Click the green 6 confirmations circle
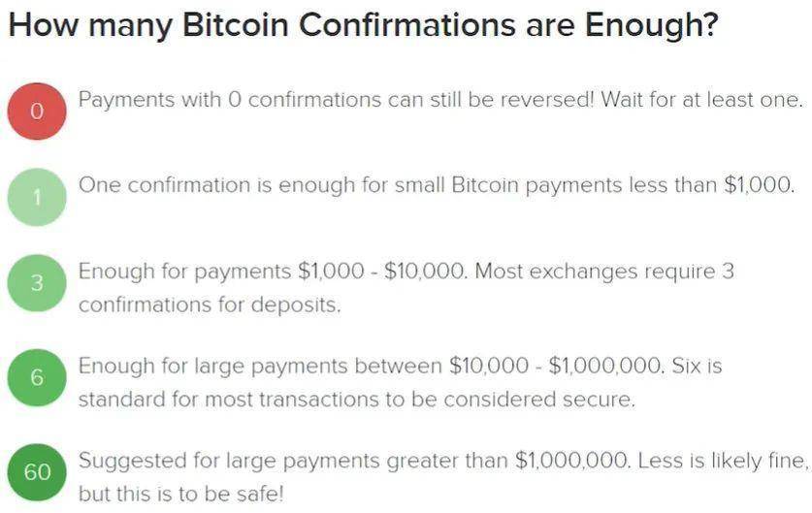The width and height of the screenshot is (812, 513). (x=37, y=377)
